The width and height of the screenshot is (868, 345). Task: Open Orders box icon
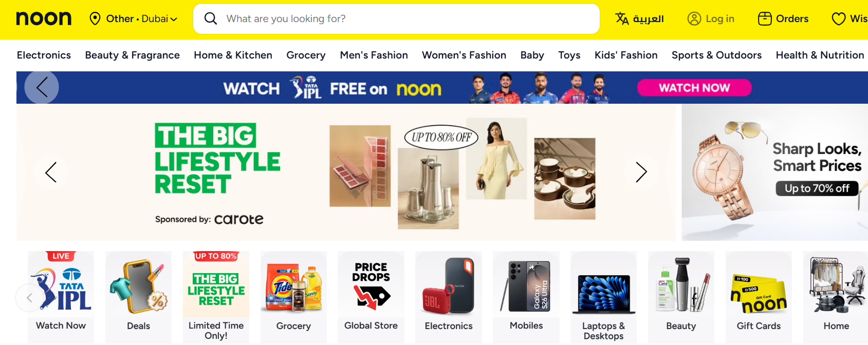point(765,18)
